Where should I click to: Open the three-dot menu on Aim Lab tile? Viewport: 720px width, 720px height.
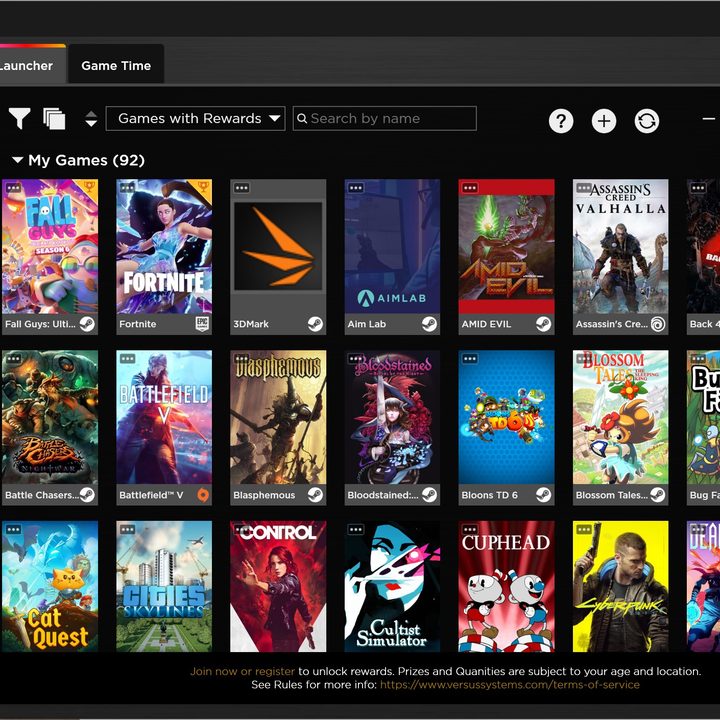click(x=355, y=188)
